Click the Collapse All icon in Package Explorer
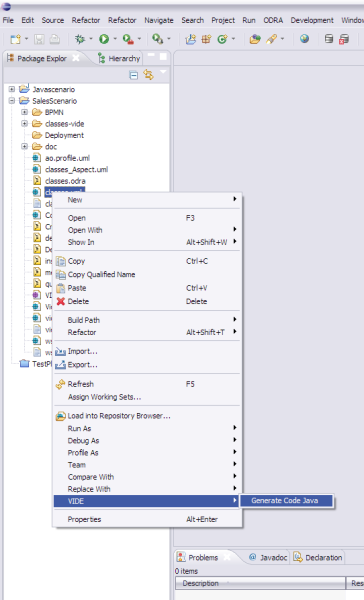This screenshot has height=600, width=364. (134, 75)
